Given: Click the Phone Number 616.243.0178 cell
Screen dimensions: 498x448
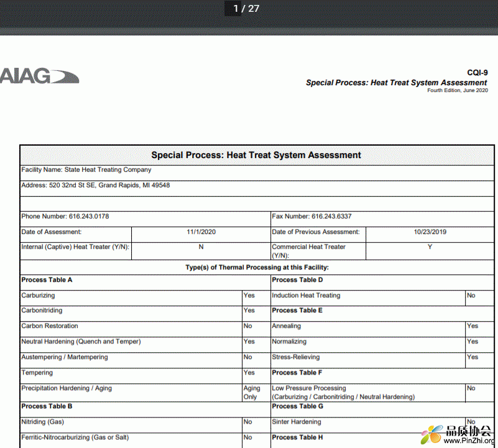Looking at the screenshot, I should click(145, 219).
